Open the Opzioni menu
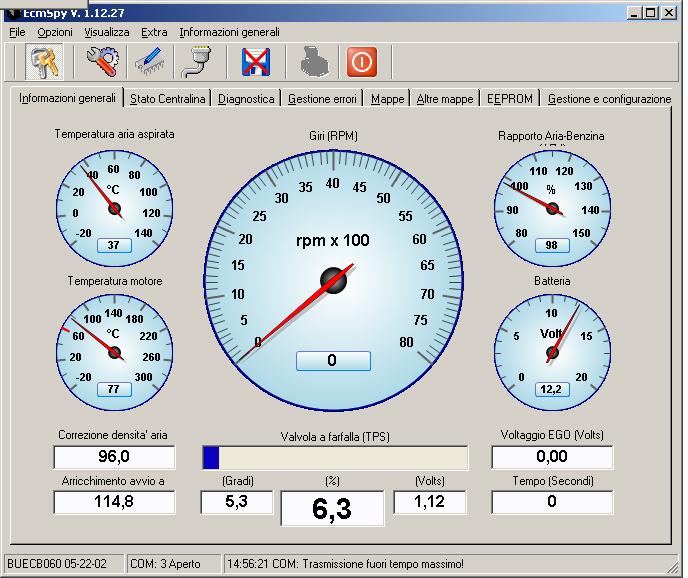The image size is (688, 578). [55, 32]
